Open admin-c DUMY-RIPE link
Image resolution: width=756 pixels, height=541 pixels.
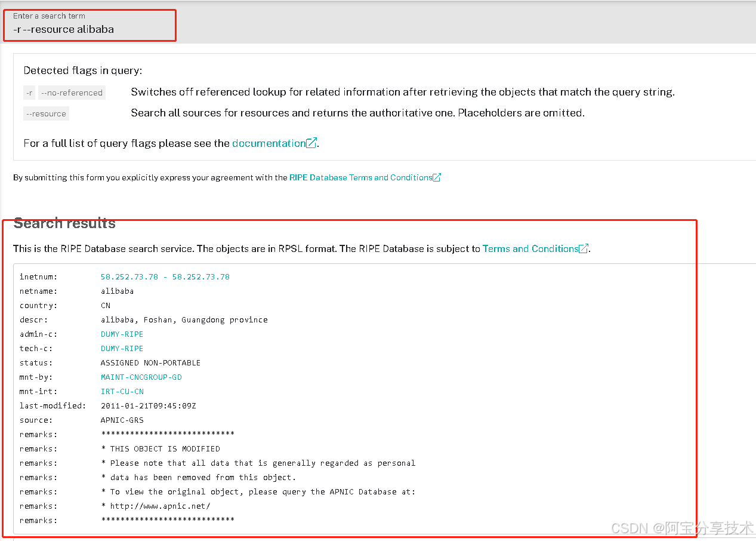pos(122,334)
